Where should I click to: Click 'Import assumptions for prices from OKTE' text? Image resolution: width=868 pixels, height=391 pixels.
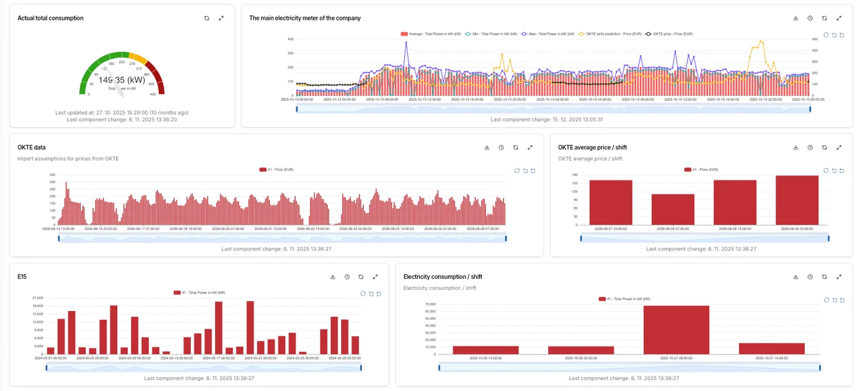tap(68, 159)
